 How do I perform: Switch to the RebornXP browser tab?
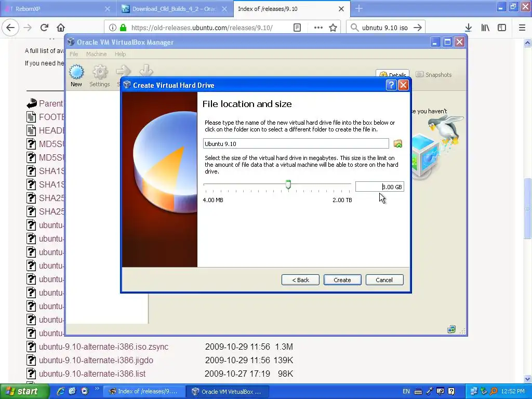pos(58,9)
